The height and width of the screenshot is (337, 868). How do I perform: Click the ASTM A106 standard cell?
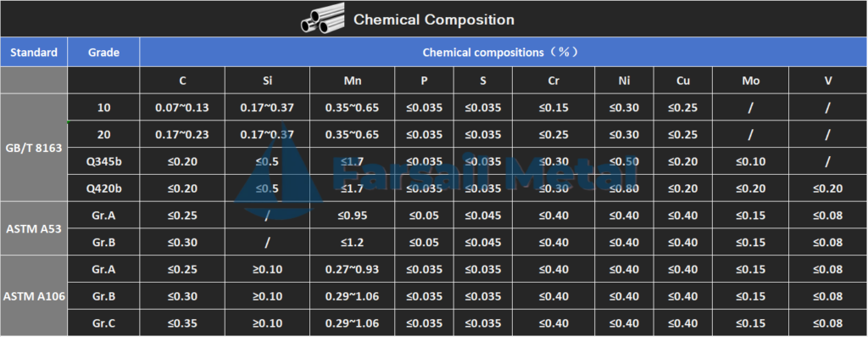point(34,296)
